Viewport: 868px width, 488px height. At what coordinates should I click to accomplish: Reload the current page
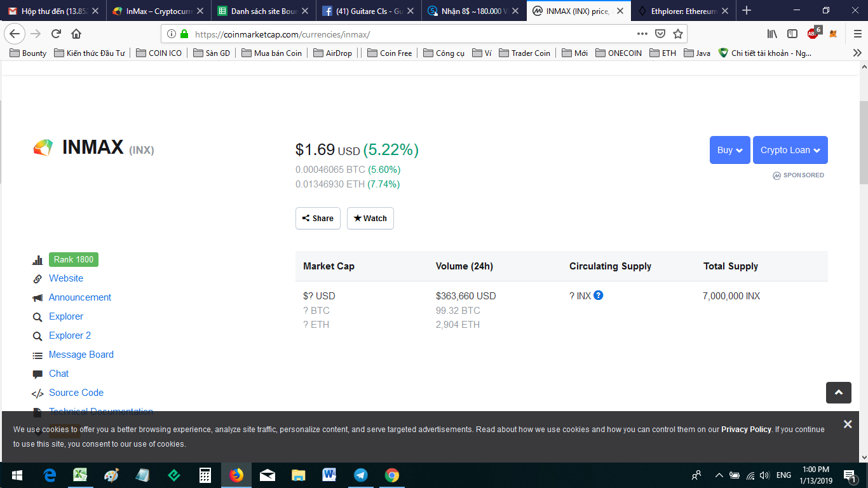click(56, 34)
